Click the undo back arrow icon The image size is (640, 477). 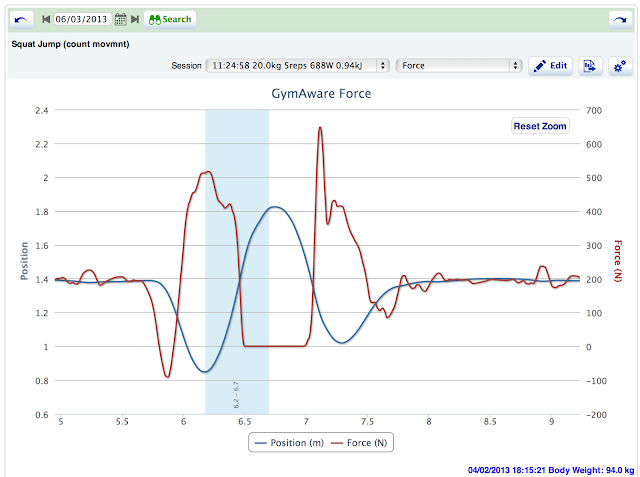21,20
